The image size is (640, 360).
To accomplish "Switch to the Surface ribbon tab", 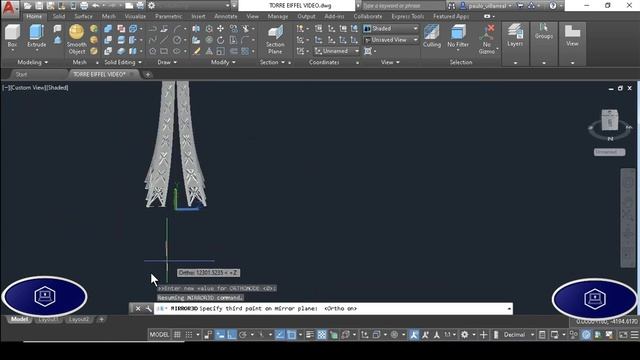I will (83, 16).
